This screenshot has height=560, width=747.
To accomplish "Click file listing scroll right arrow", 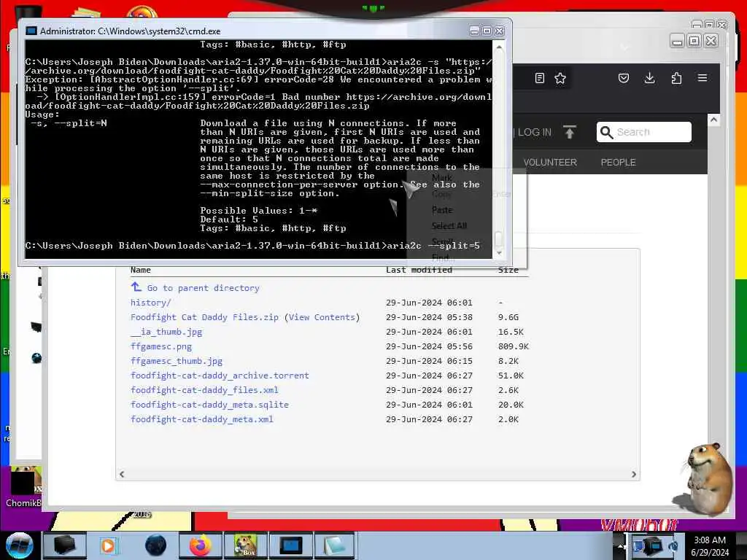I will coord(634,474).
